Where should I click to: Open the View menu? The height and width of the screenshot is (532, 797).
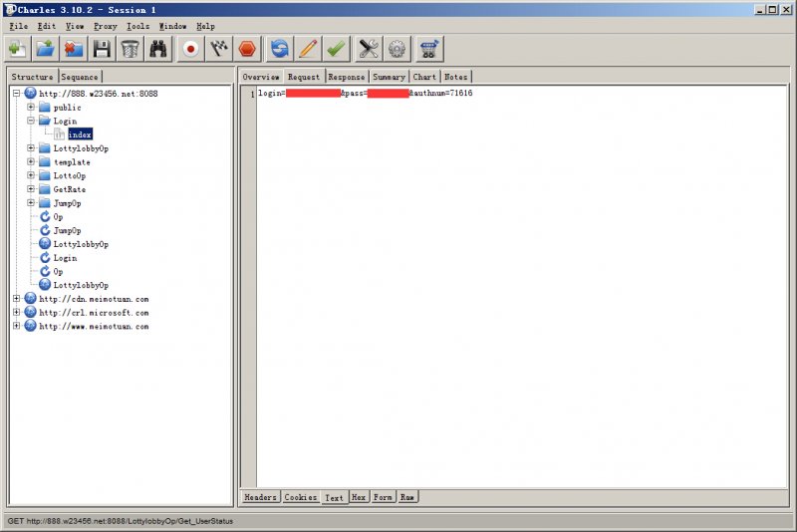click(x=75, y=26)
